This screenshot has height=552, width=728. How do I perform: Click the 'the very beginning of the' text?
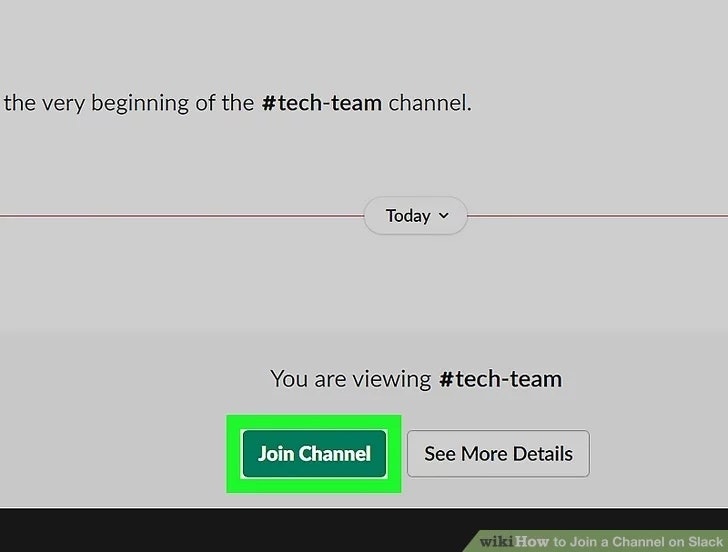(x=129, y=103)
